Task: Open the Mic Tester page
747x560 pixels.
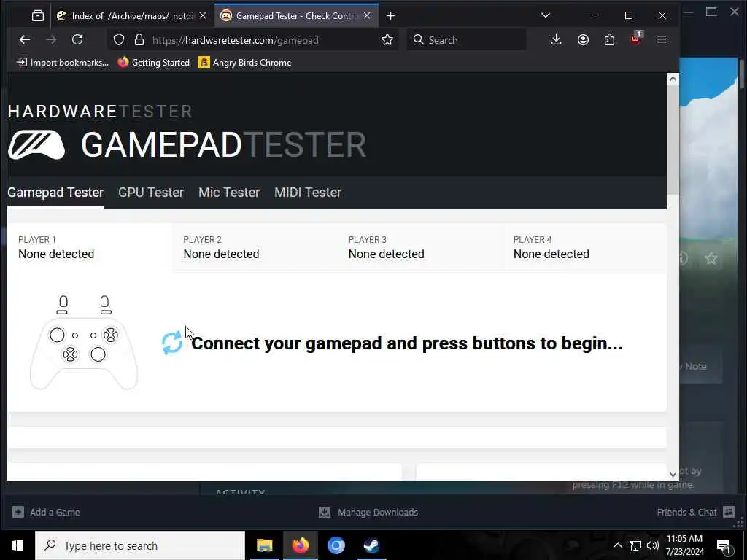Action: click(x=229, y=192)
